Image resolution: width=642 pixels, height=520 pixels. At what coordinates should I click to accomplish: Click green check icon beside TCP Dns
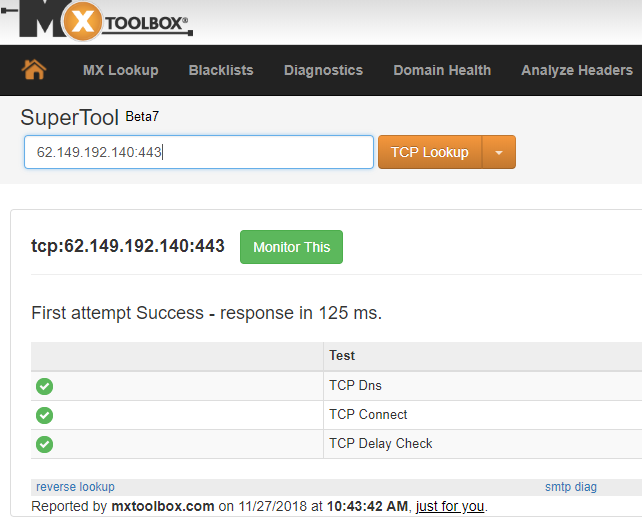click(44, 386)
